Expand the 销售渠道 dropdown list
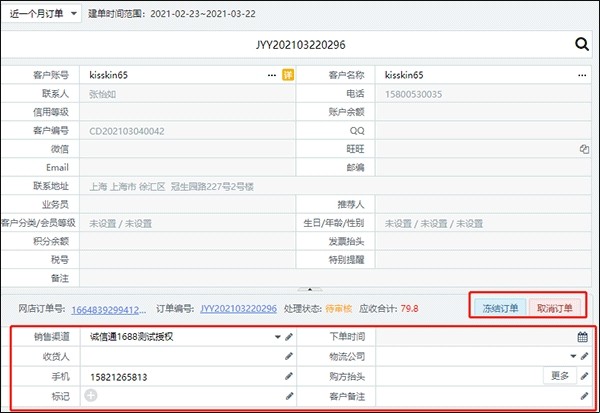Image resolution: width=600 pixels, height=413 pixels. [x=277, y=338]
